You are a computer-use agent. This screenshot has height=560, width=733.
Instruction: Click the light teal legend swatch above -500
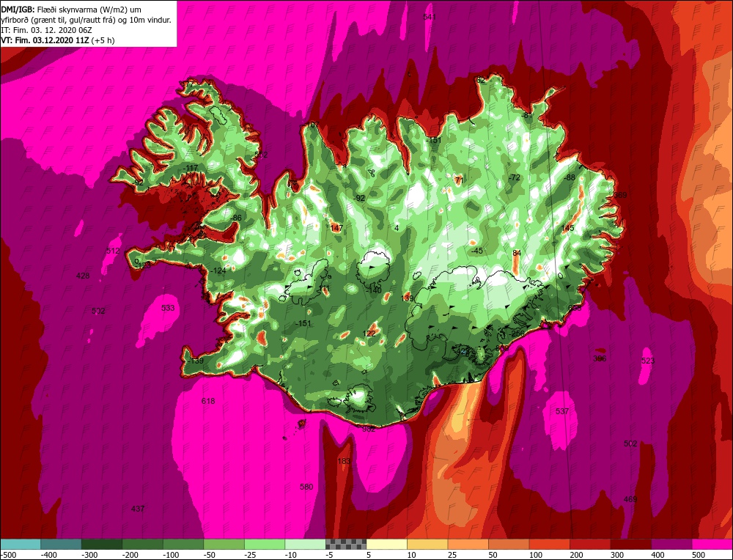(x=20, y=544)
